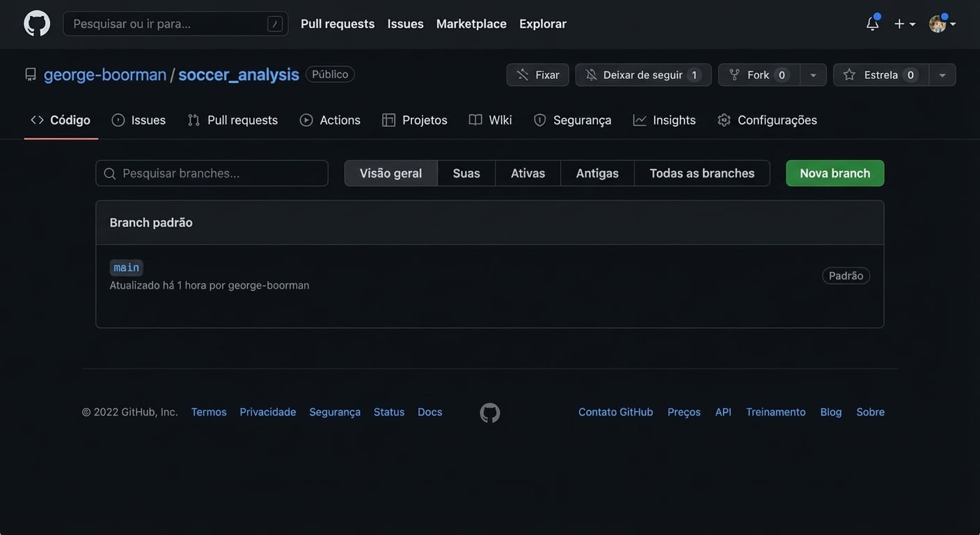980x535 pixels.
Task: Star the repository with Estrela
Action: click(x=881, y=75)
